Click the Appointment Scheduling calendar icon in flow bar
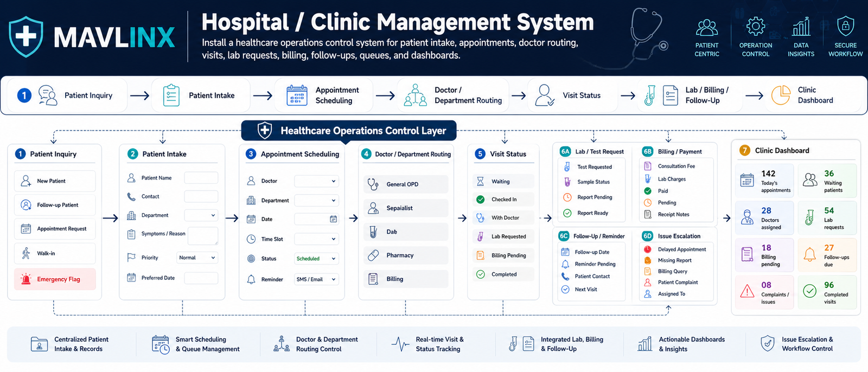 [297, 95]
